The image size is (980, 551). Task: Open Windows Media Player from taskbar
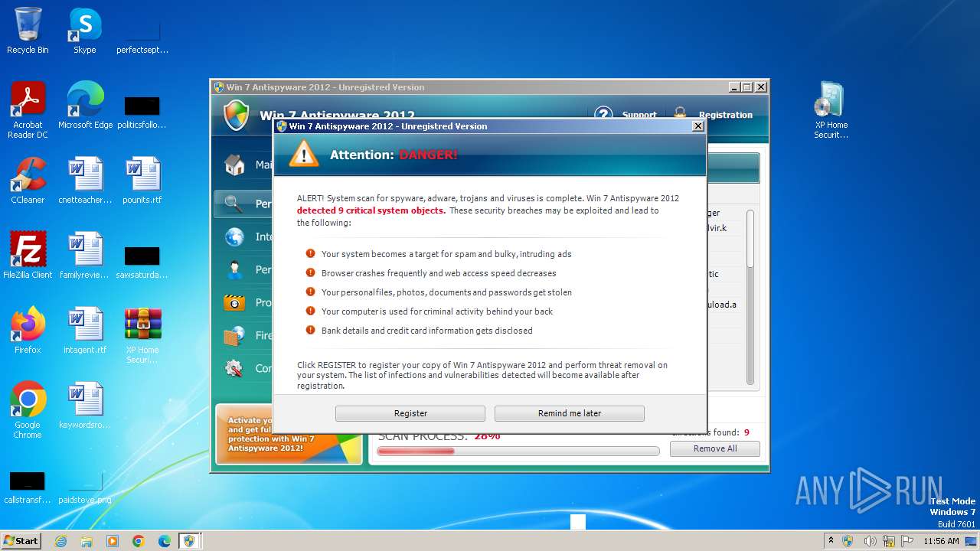[x=113, y=540]
